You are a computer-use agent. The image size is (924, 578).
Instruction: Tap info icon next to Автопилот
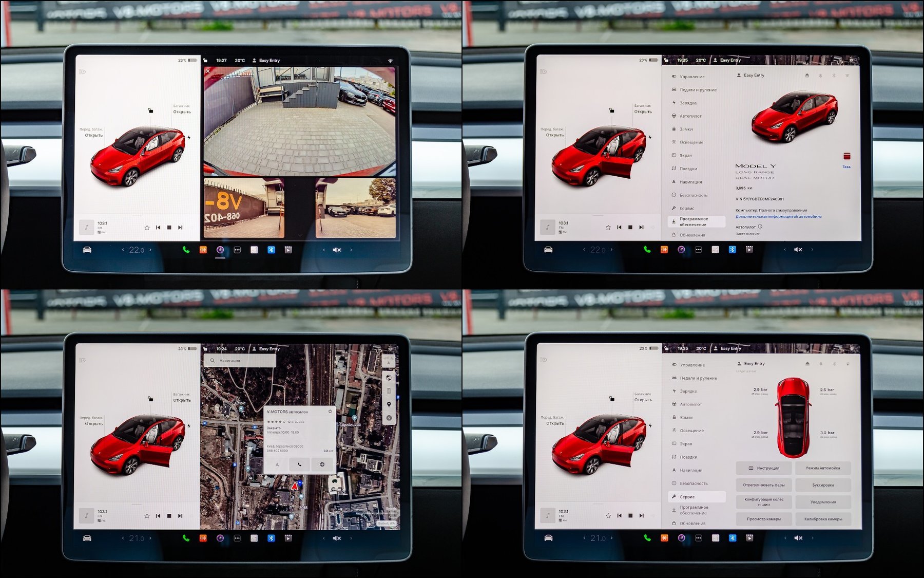point(760,227)
